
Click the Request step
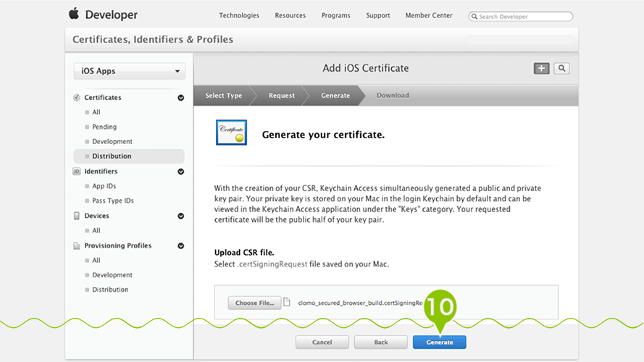282,96
